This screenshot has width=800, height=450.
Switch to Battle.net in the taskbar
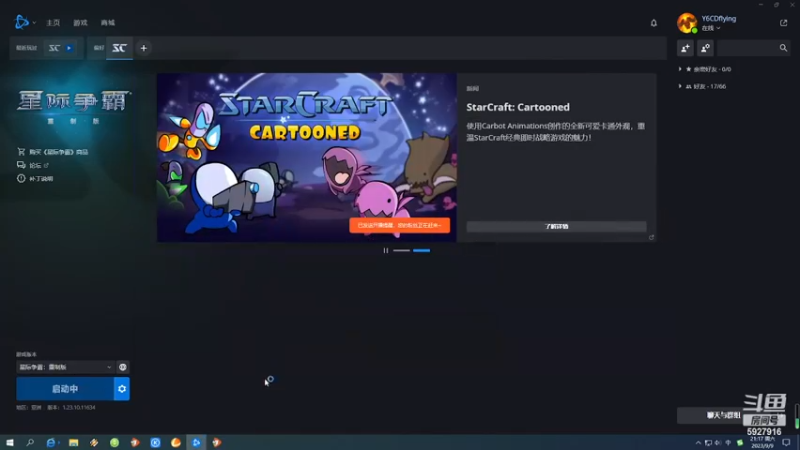point(196,442)
